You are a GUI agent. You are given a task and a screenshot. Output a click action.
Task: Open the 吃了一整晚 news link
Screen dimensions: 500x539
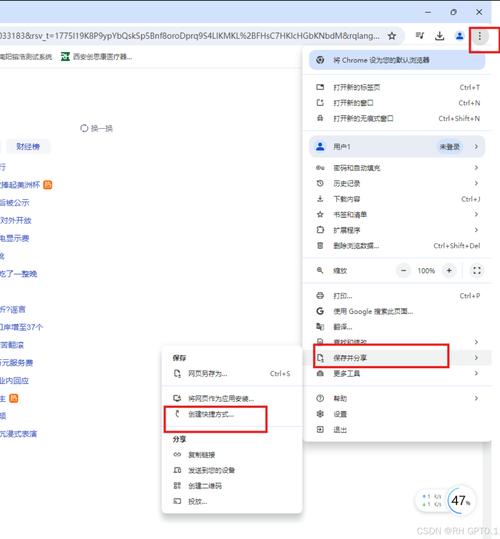(19, 274)
